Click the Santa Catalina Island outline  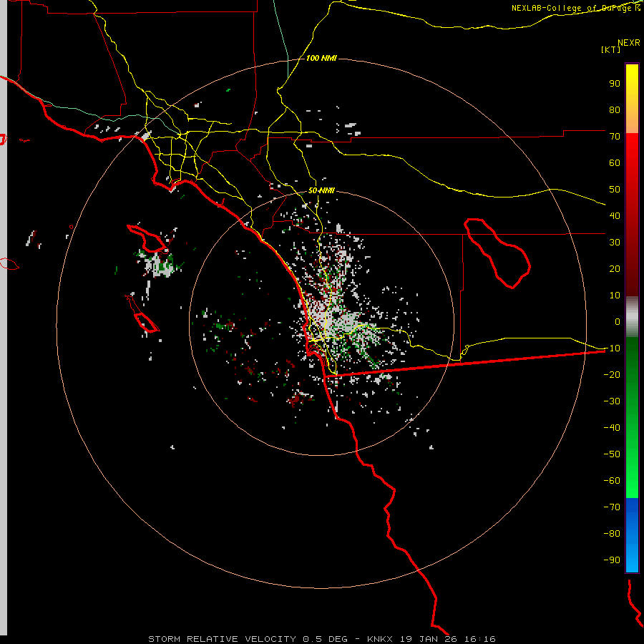tap(147, 238)
